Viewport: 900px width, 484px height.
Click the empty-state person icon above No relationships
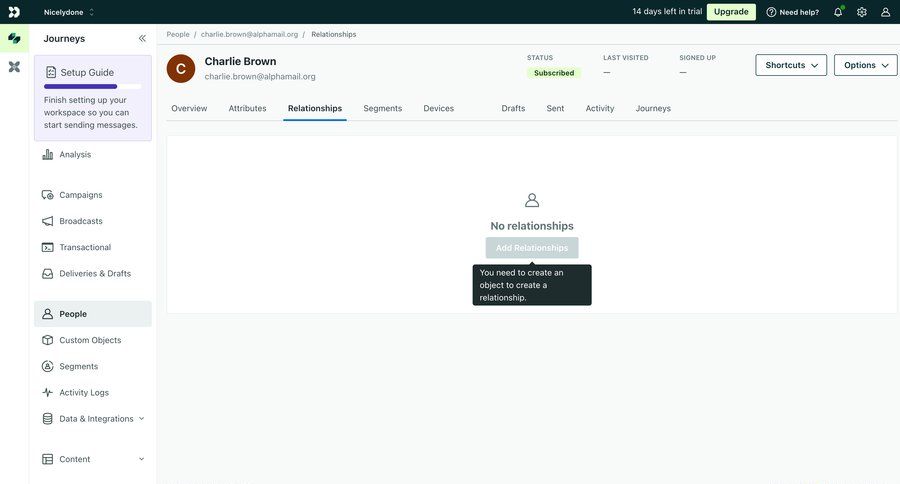pos(532,200)
